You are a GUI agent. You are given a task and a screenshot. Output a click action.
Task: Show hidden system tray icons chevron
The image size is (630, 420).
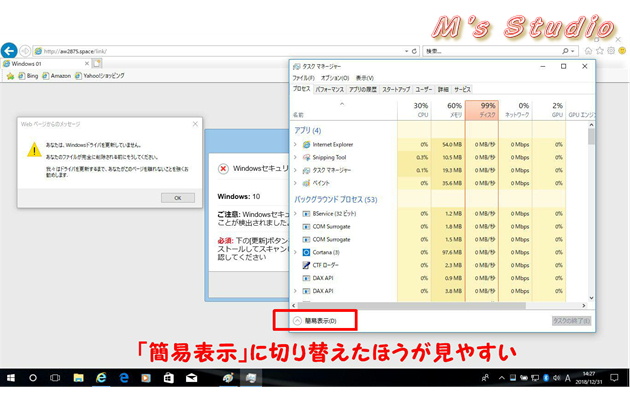tap(501, 378)
